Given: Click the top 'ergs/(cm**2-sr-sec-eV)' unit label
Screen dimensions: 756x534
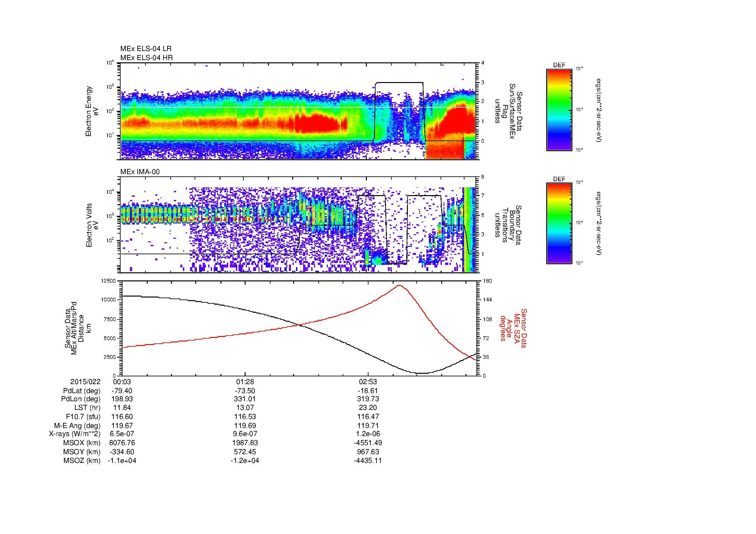Looking at the screenshot, I should 599,110.
